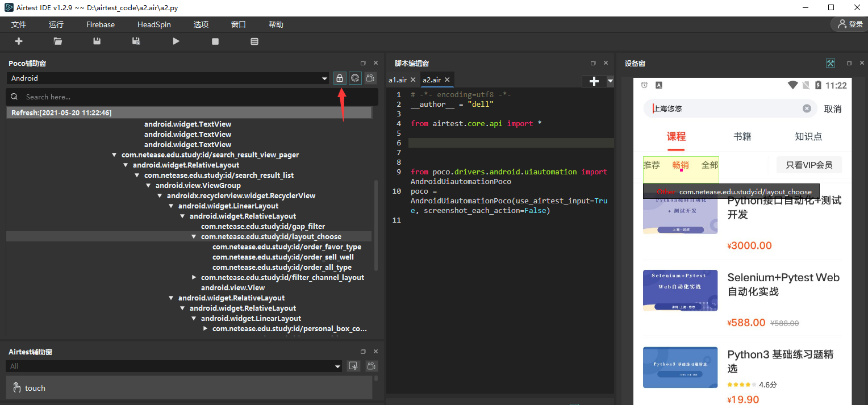This screenshot has width=868, height=405.
Task: Click the new tab plus button in editor
Action: [594, 81]
